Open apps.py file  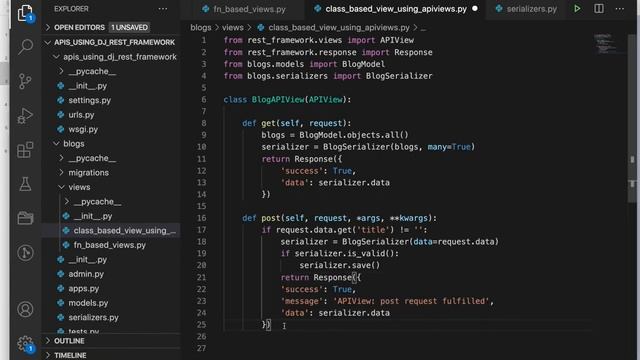click(84, 289)
